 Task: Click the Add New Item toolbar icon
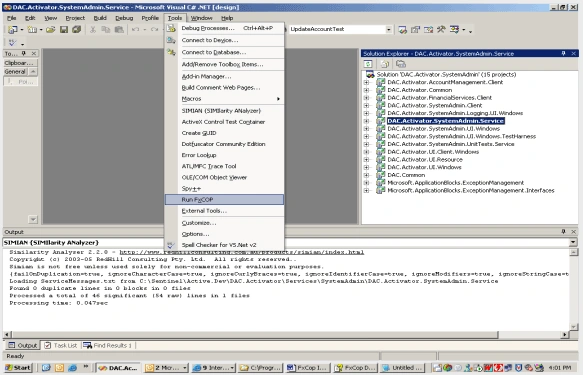(32, 29)
